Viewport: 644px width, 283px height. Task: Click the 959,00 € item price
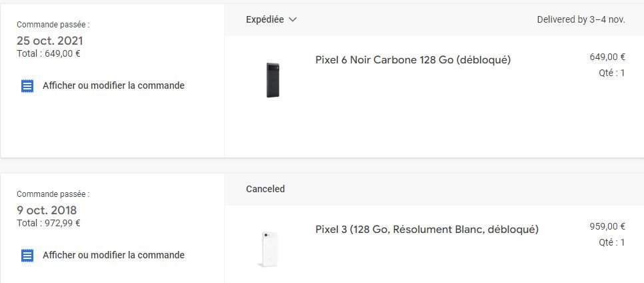[x=607, y=227]
